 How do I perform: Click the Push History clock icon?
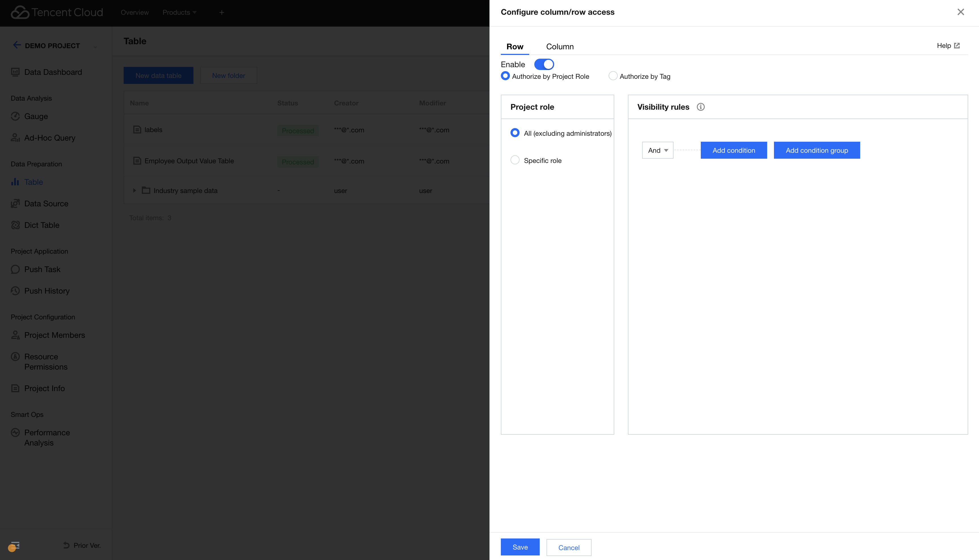[x=15, y=291]
